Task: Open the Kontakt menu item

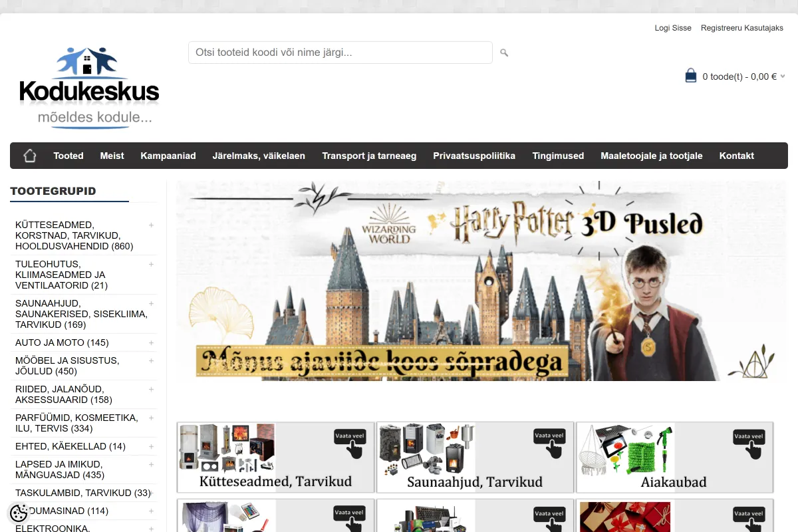Action: pos(737,156)
